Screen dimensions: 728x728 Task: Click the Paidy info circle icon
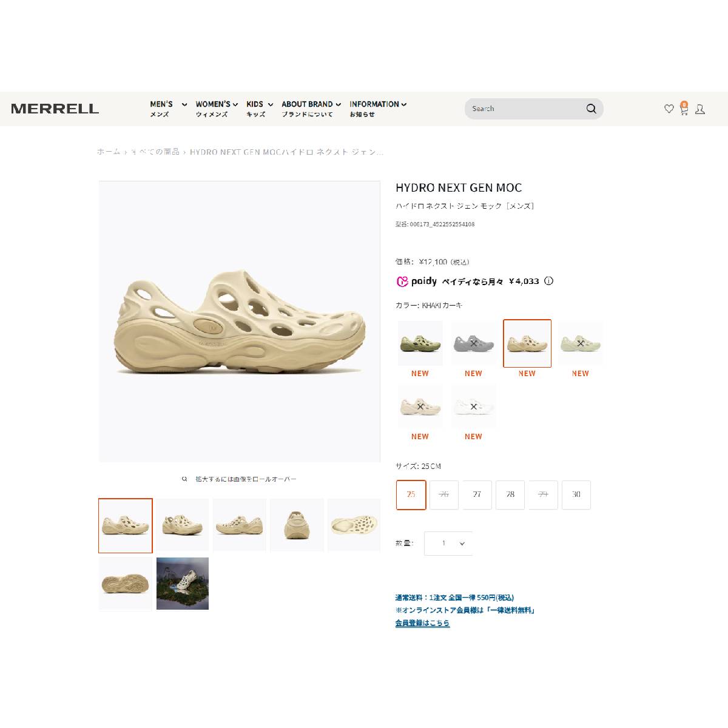(x=548, y=281)
